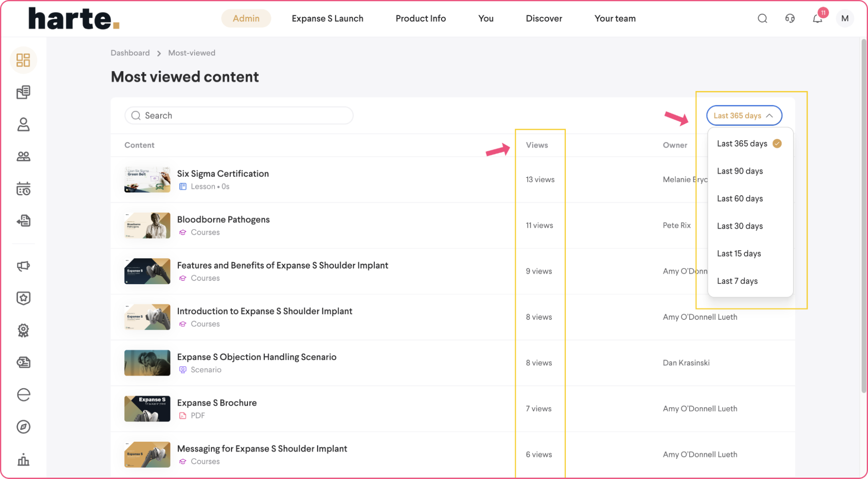
Task: Pick Last 15 days from dropdown
Action: tap(739, 253)
